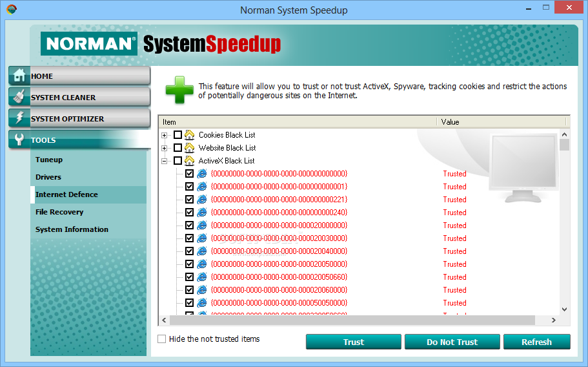Check the Website Black List checkbox
This screenshot has width=588, height=367.
[x=177, y=148]
